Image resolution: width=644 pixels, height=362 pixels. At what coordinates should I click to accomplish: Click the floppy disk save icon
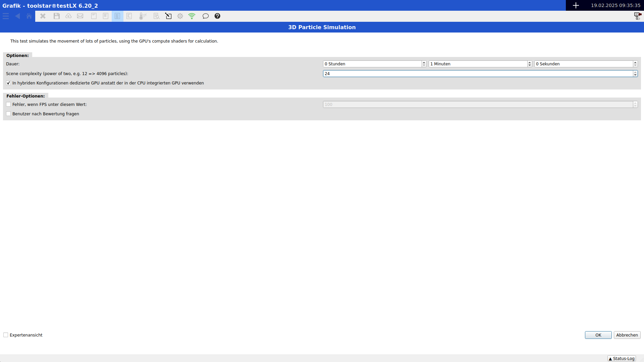tap(57, 16)
